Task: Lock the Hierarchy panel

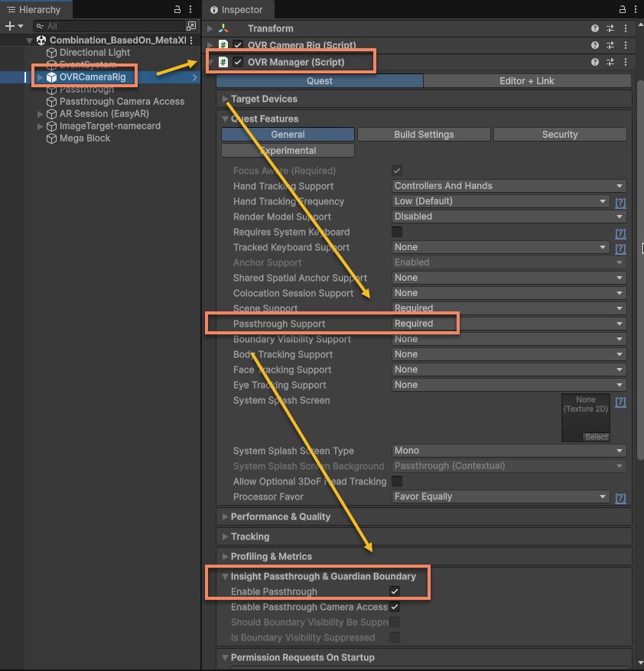Action: pyautogui.click(x=177, y=9)
